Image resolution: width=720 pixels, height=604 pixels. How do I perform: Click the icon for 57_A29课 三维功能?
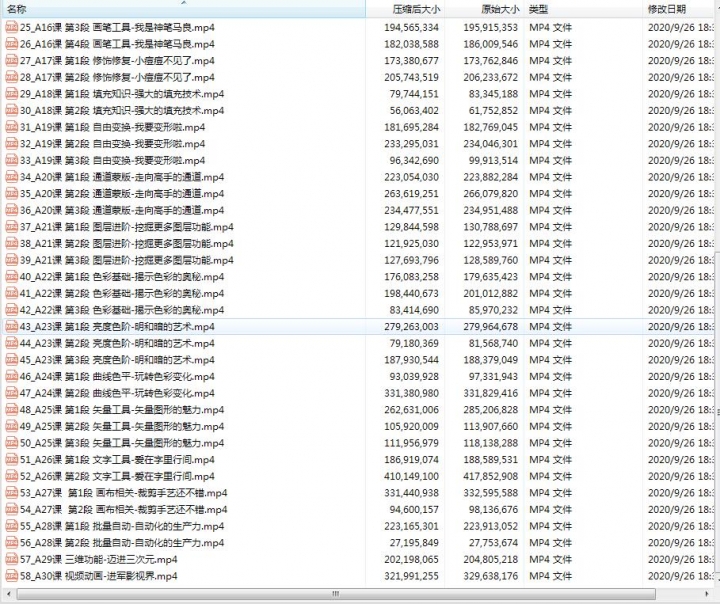coord(12,560)
